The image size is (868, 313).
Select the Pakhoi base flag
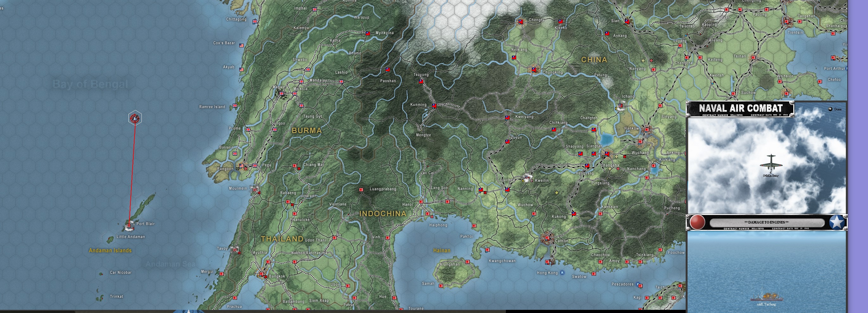pyautogui.click(x=474, y=226)
